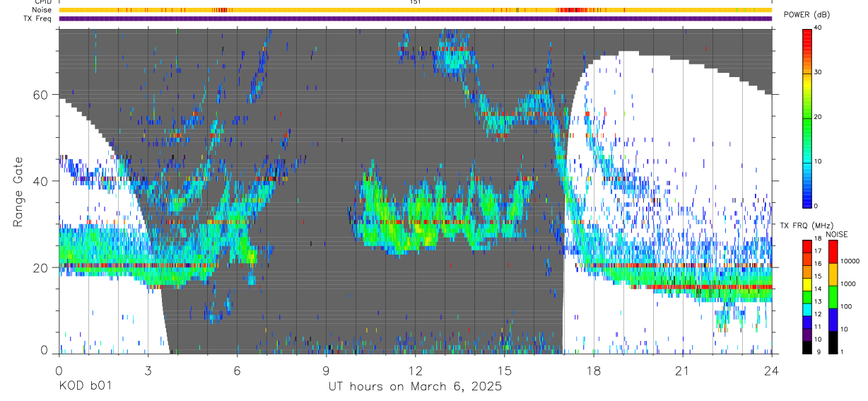
Task: Click the red 17–18 MHz TX FRQ swatch
Action: (807, 246)
